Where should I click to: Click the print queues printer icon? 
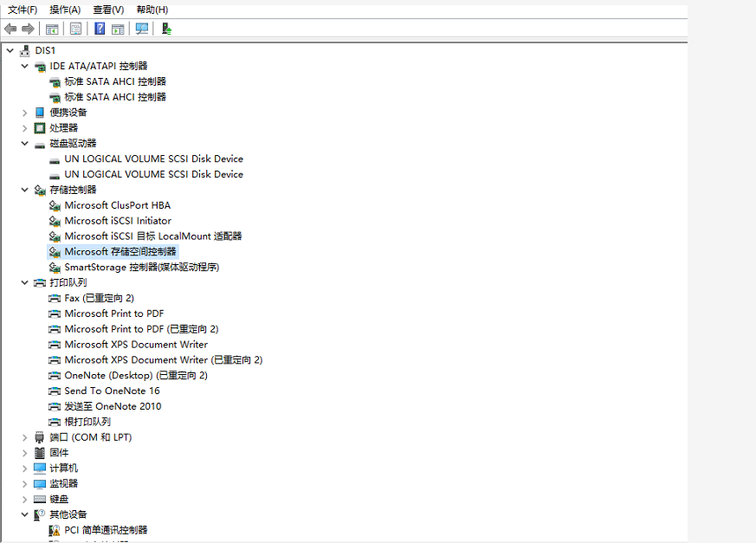coord(40,282)
